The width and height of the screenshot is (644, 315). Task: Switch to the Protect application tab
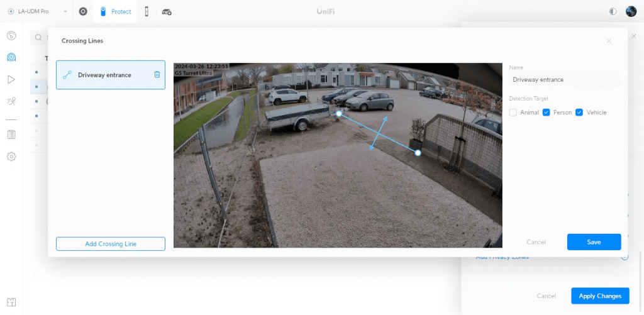(x=115, y=11)
